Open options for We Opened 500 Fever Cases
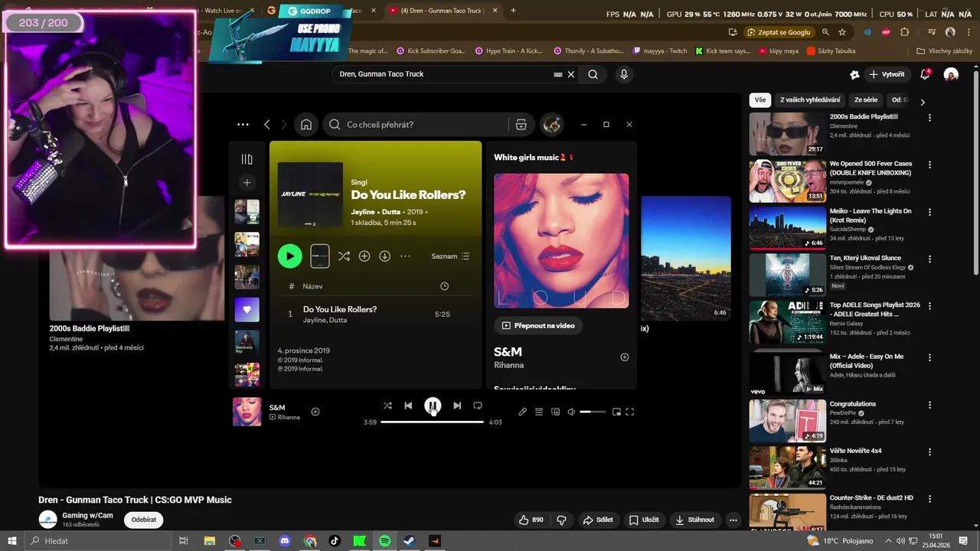Screen dimensions: 980x551 pos(929,165)
